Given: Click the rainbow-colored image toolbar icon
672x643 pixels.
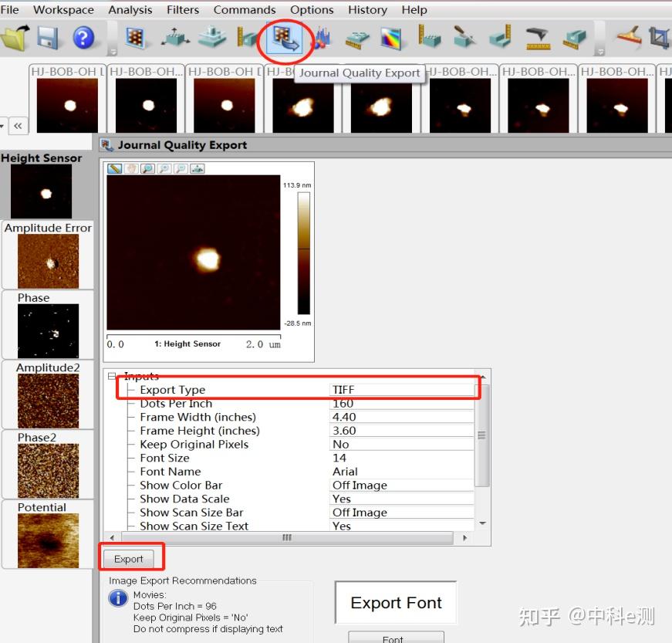Looking at the screenshot, I should [x=391, y=39].
